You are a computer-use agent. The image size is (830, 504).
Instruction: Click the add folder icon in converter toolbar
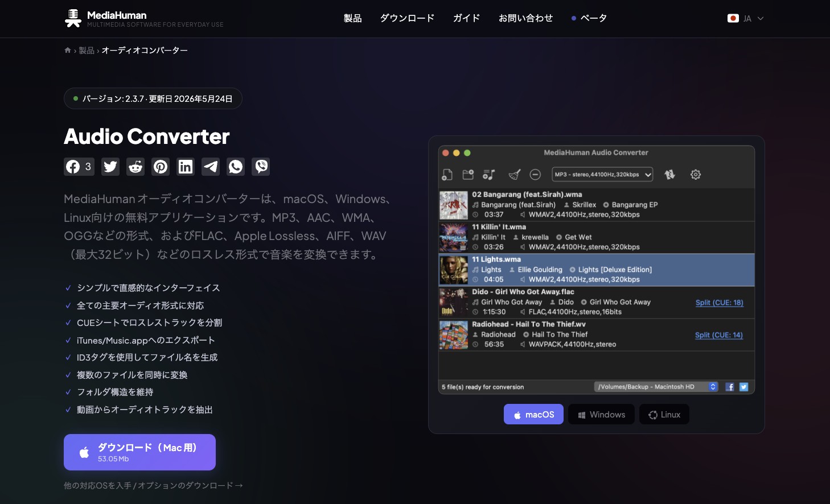[x=468, y=175]
